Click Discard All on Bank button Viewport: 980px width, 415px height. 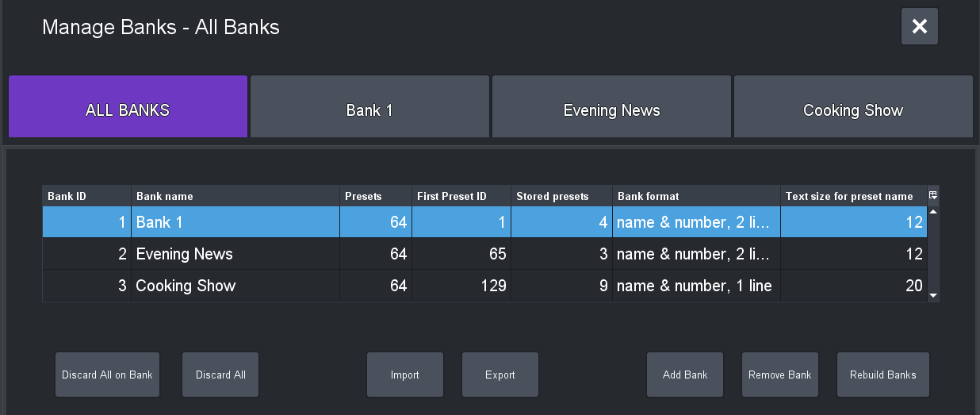pyautogui.click(x=107, y=375)
